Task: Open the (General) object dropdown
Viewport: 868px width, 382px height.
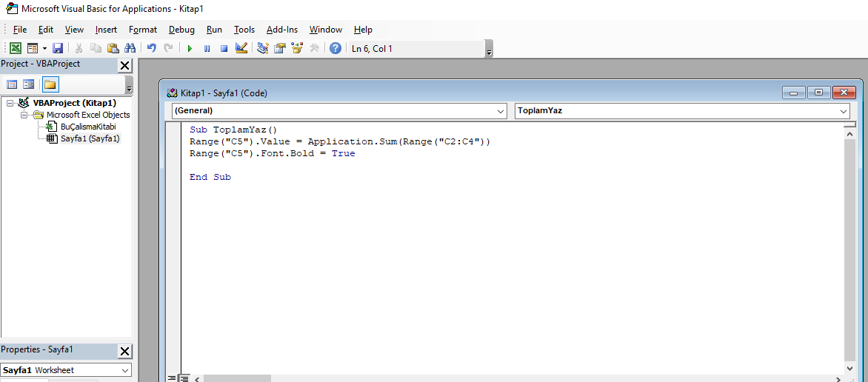Action: coord(339,111)
